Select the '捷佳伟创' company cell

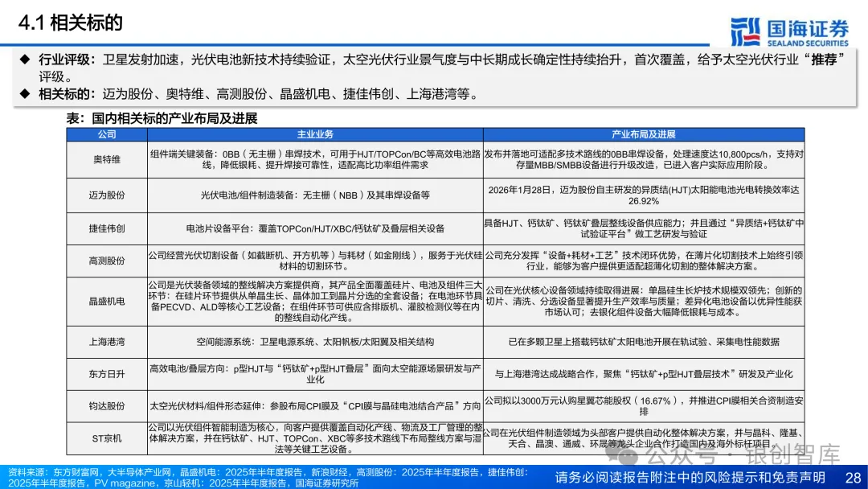[107, 228]
